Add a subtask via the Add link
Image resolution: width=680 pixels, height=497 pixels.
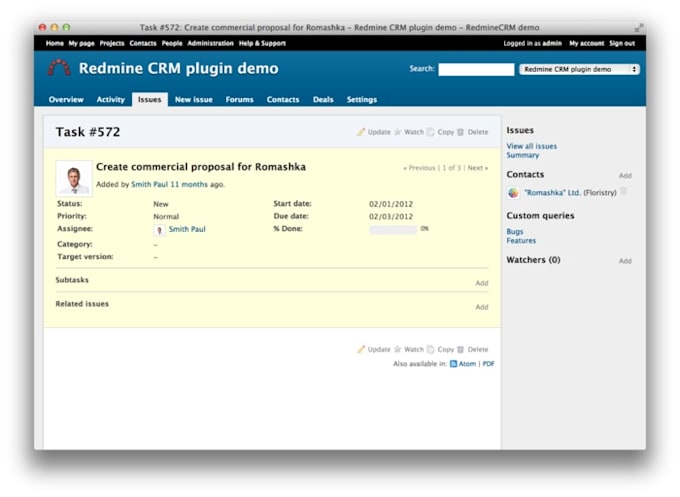(x=481, y=283)
